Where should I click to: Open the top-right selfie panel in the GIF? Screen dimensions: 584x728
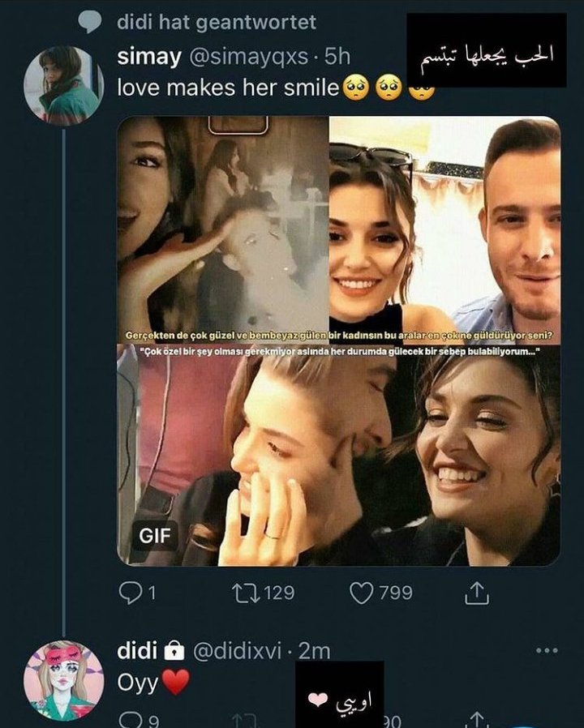(x=444, y=223)
